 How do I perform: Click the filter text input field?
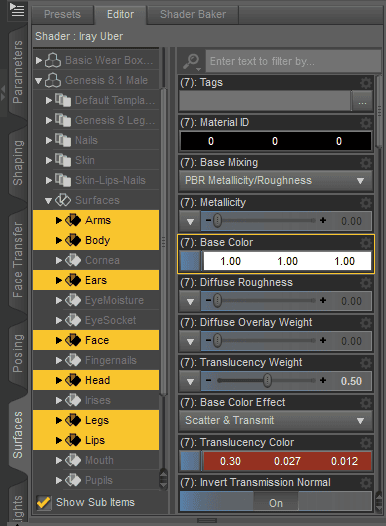[x=293, y=61]
